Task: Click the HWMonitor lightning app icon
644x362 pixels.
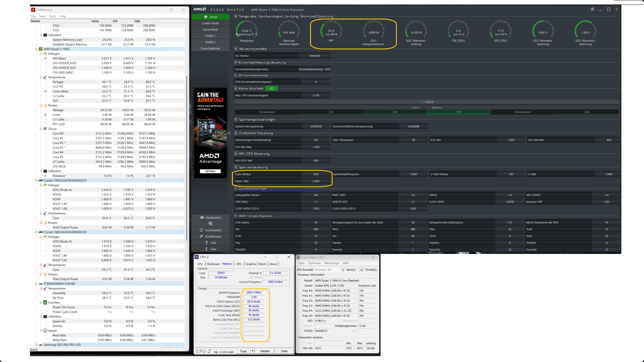Action: click(33, 10)
